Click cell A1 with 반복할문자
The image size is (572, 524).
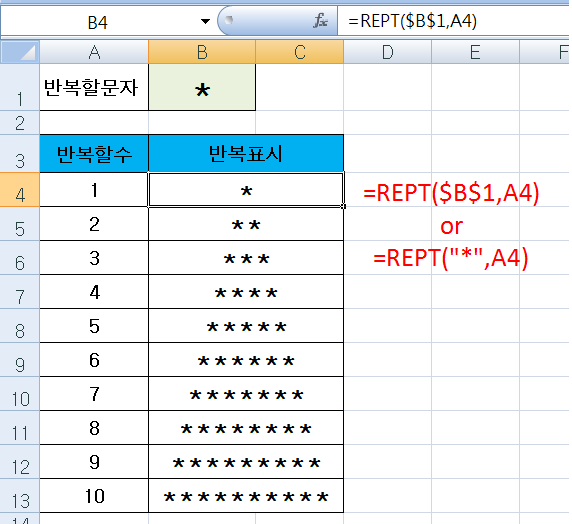94,87
